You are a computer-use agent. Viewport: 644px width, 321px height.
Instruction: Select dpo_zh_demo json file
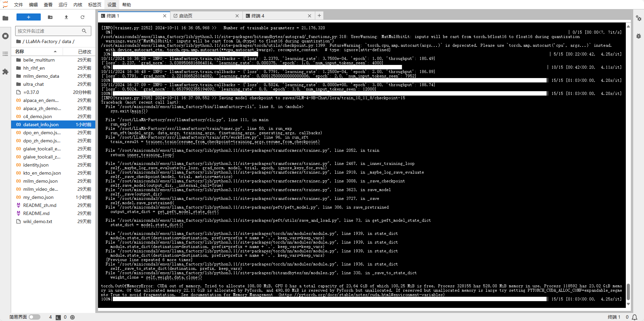click(53, 141)
